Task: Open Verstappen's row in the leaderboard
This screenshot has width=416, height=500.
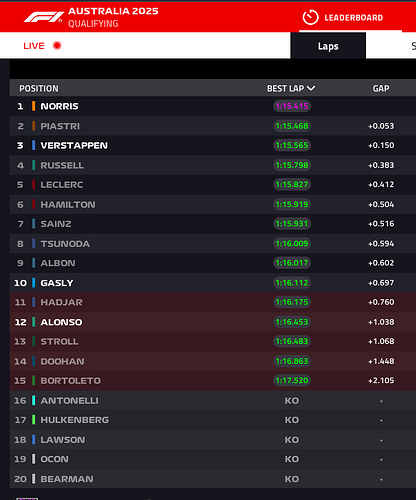Action: pos(213,145)
